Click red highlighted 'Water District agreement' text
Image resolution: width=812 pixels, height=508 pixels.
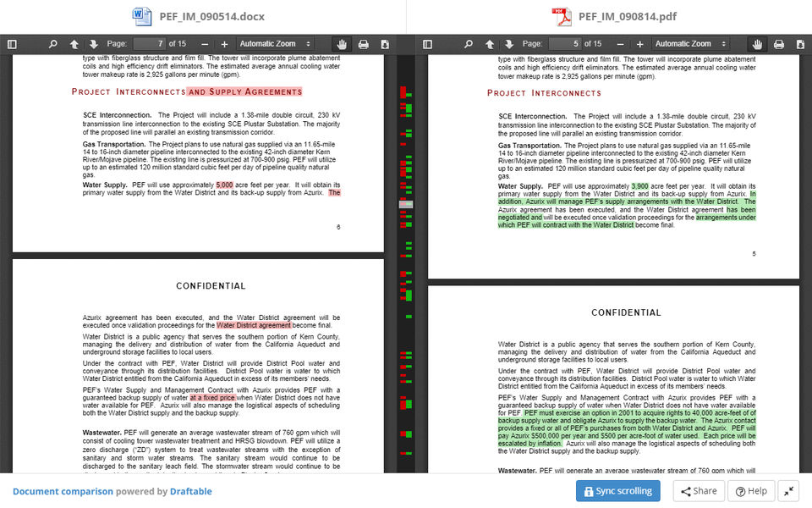(x=254, y=325)
